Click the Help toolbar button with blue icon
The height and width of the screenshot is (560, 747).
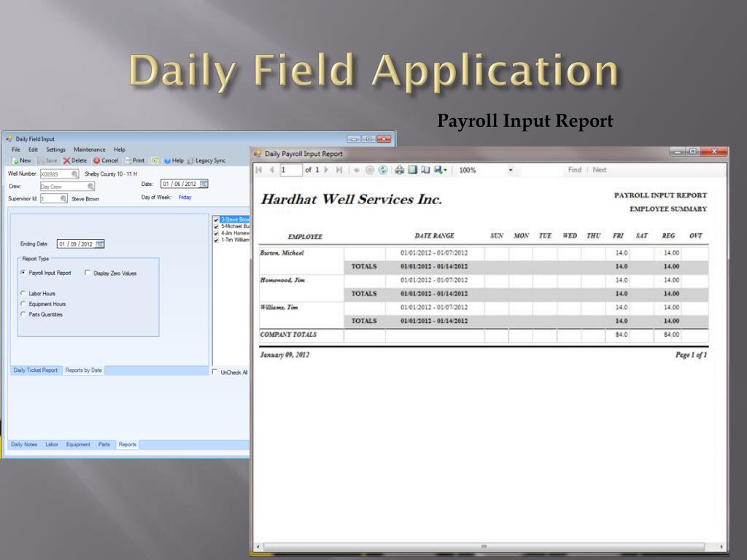174,160
